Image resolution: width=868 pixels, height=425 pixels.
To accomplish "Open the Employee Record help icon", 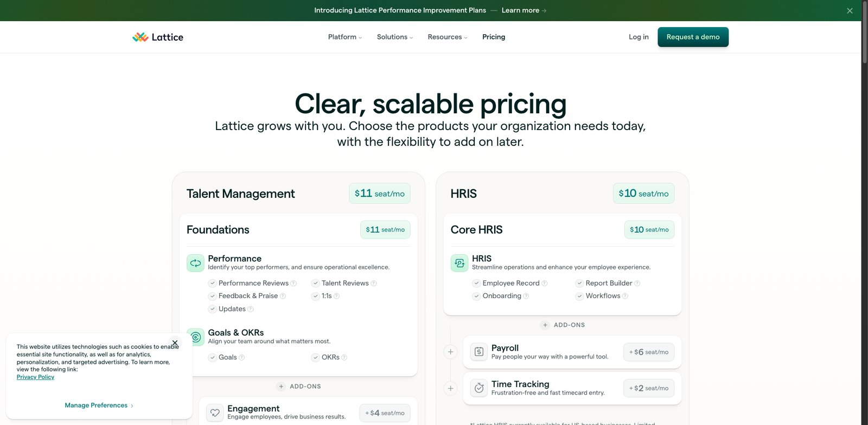I will click(x=545, y=284).
